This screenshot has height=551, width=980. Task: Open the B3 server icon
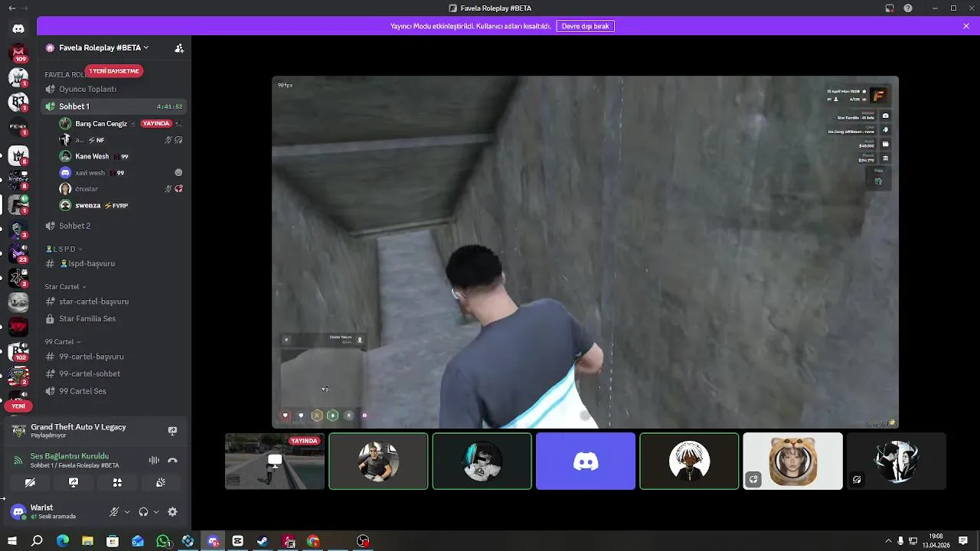pos(18,102)
